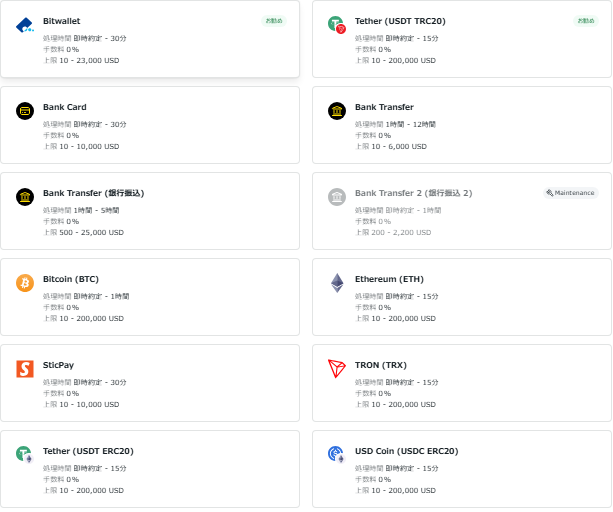Click the Bank Card black card icon
Viewport: 613px width, 512px height.
[25, 111]
